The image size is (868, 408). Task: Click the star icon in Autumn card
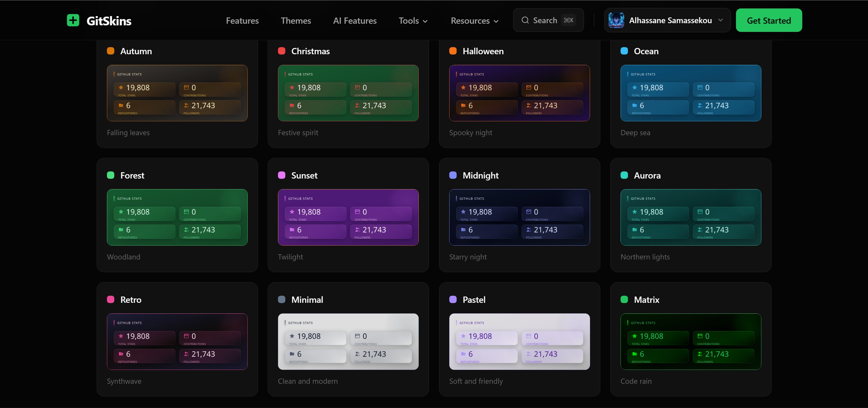tap(121, 87)
